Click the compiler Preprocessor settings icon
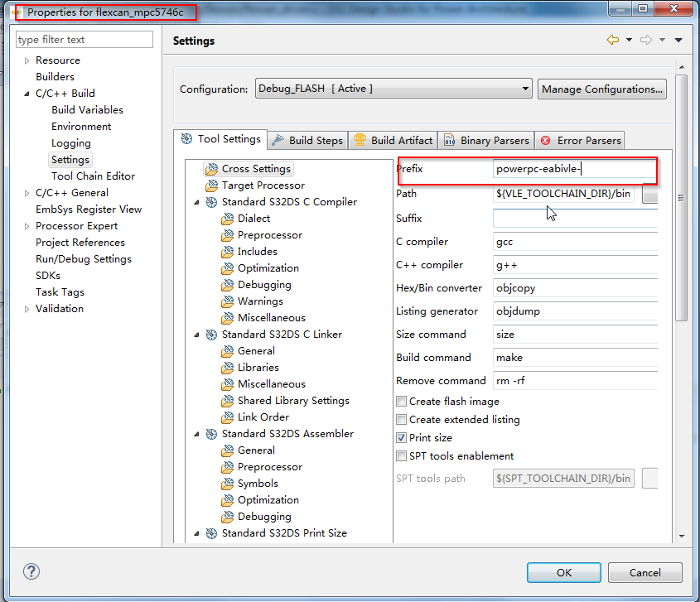The width and height of the screenshot is (700, 602). (227, 235)
